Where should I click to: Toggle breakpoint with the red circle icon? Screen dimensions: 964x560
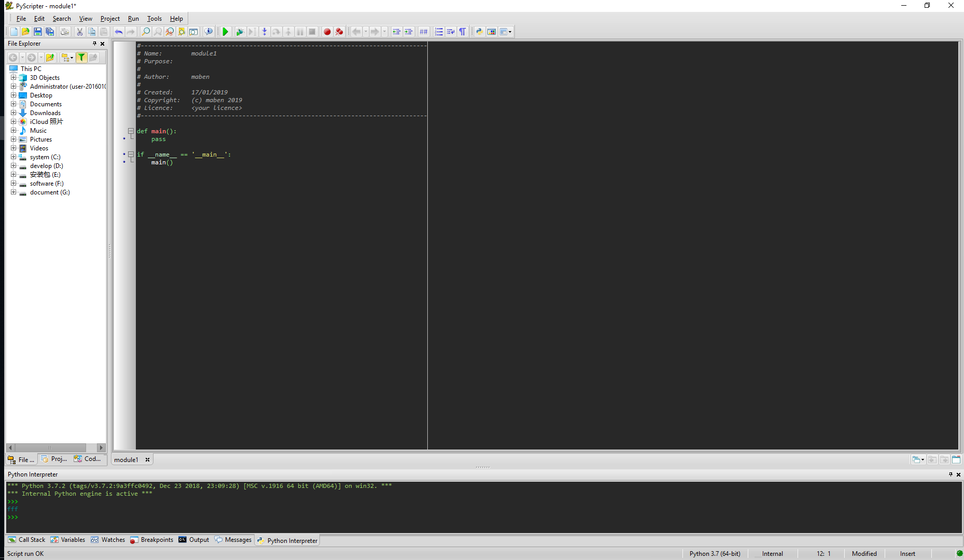pos(327,32)
